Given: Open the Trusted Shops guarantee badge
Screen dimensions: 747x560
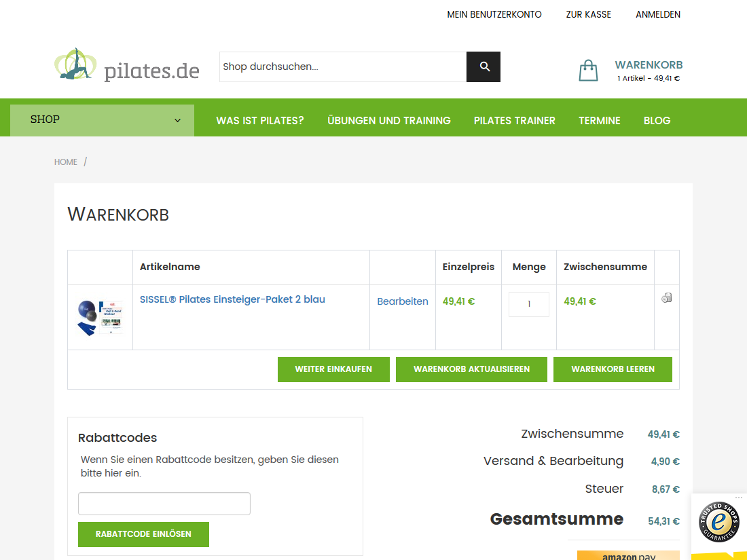Looking at the screenshot, I should point(719,522).
